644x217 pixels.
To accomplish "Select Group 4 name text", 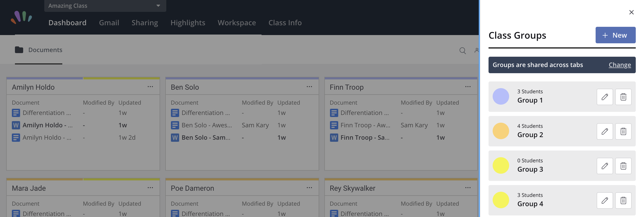I will click(530, 204).
